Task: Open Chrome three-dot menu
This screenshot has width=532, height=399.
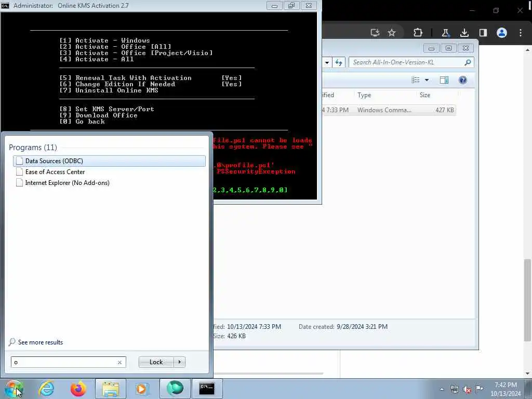Action: coord(521,33)
